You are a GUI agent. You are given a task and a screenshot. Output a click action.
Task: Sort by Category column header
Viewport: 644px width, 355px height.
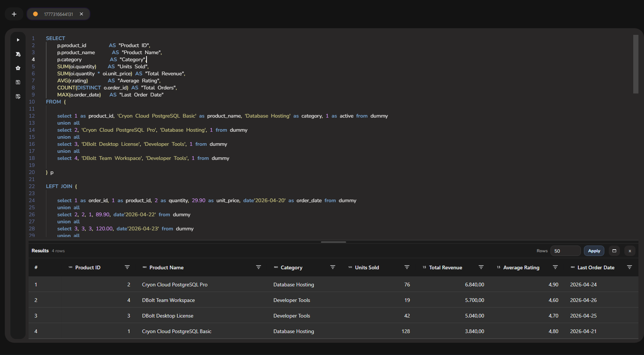(292, 267)
